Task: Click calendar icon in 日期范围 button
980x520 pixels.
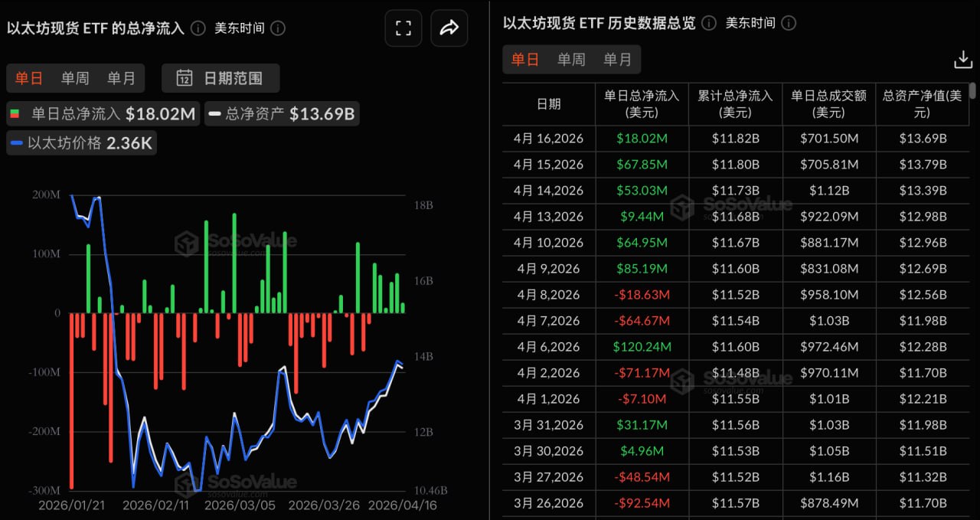Action: tap(185, 78)
